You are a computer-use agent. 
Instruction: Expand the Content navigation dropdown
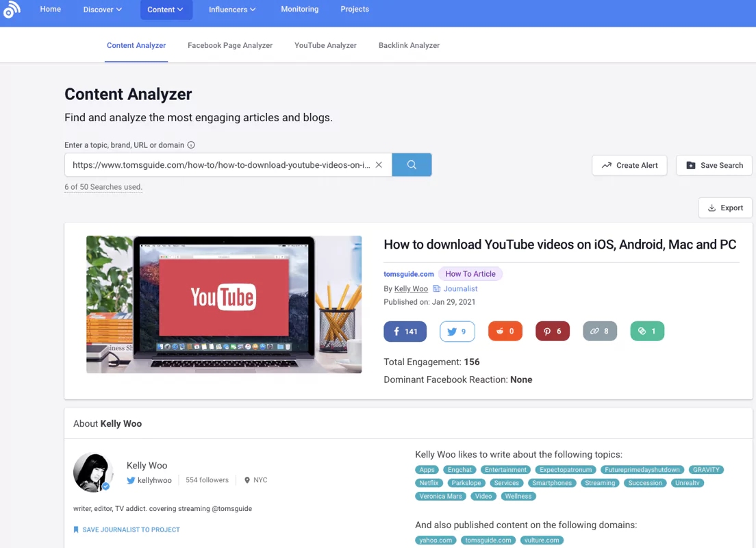166,9
